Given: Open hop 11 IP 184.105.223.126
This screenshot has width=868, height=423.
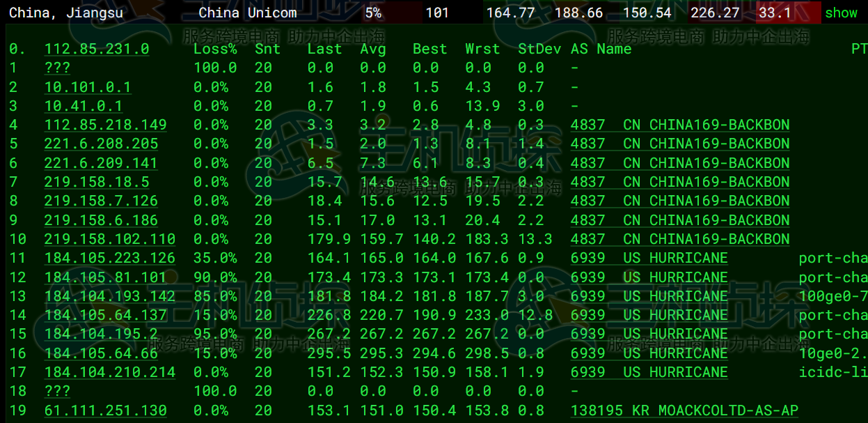Looking at the screenshot, I should point(110,258).
